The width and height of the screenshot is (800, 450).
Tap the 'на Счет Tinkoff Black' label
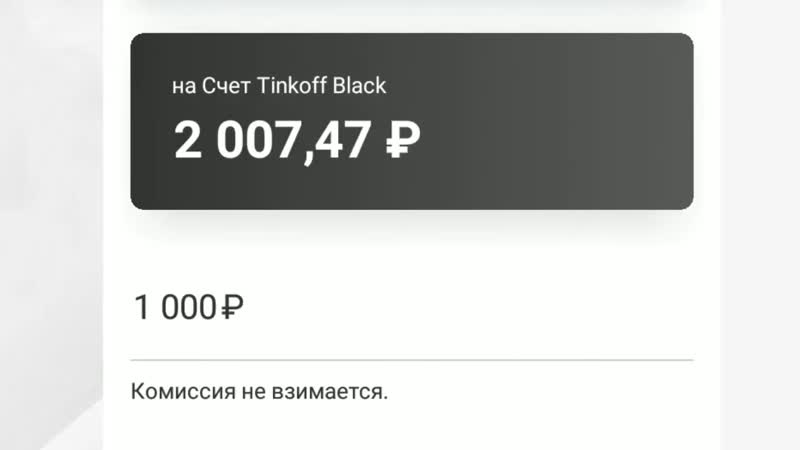[279, 86]
